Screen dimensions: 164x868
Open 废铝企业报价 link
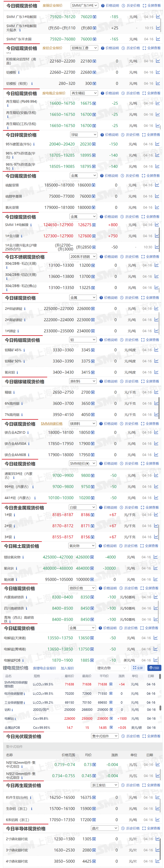(52, 48)
